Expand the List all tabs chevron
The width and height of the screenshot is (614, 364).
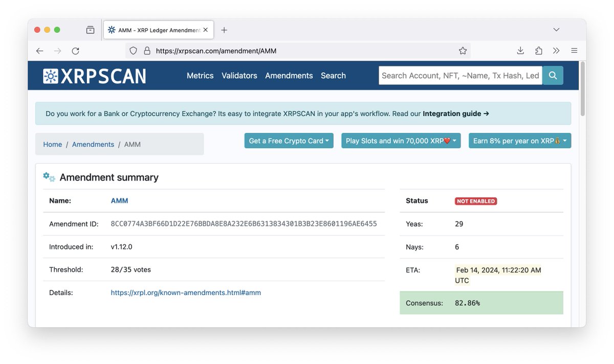tap(556, 30)
